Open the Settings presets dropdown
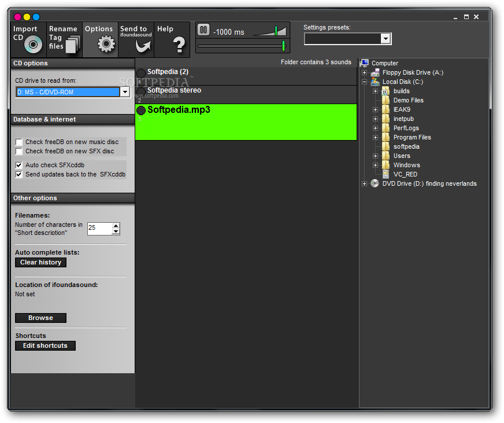The image size is (504, 423). pyautogui.click(x=386, y=39)
